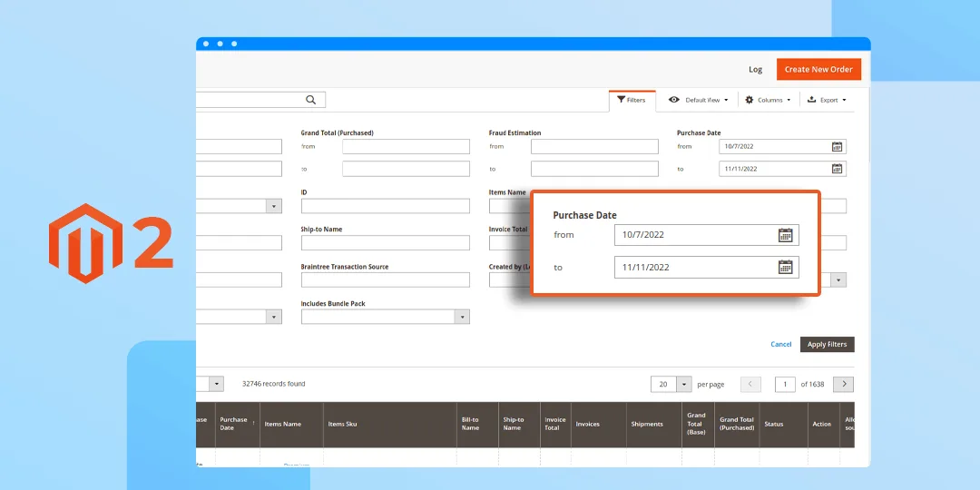Click sort arrow in Purchase Date column header
Viewport: 980px width, 490px height.
pyautogui.click(x=253, y=424)
